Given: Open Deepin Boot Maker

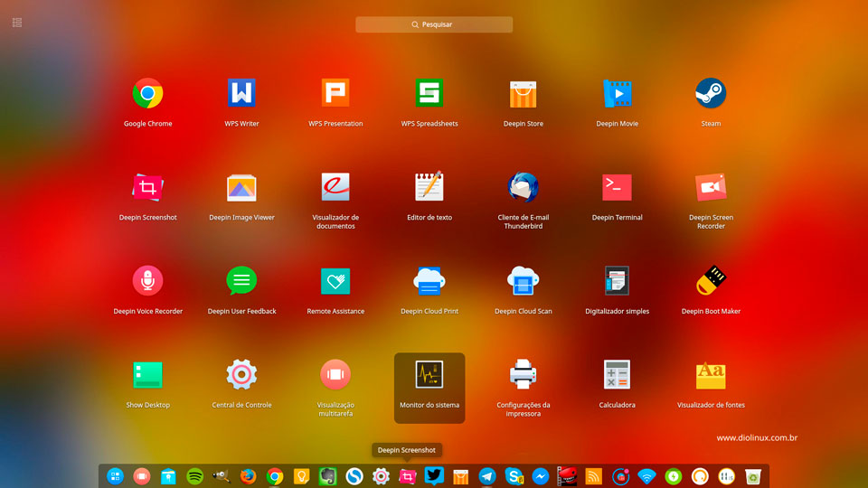Looking at the screenshot, I should pos(711,280).
